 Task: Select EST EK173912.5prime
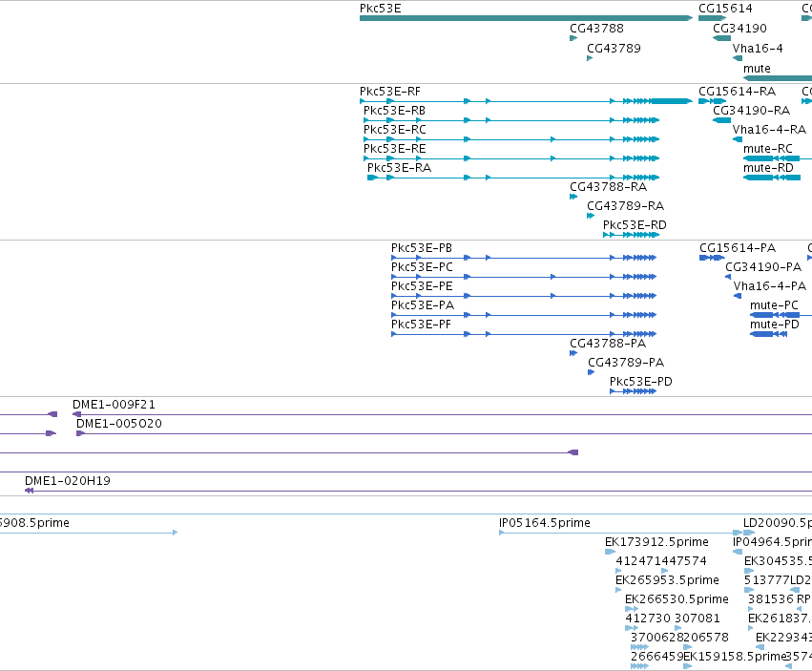[x=656, y=542]
